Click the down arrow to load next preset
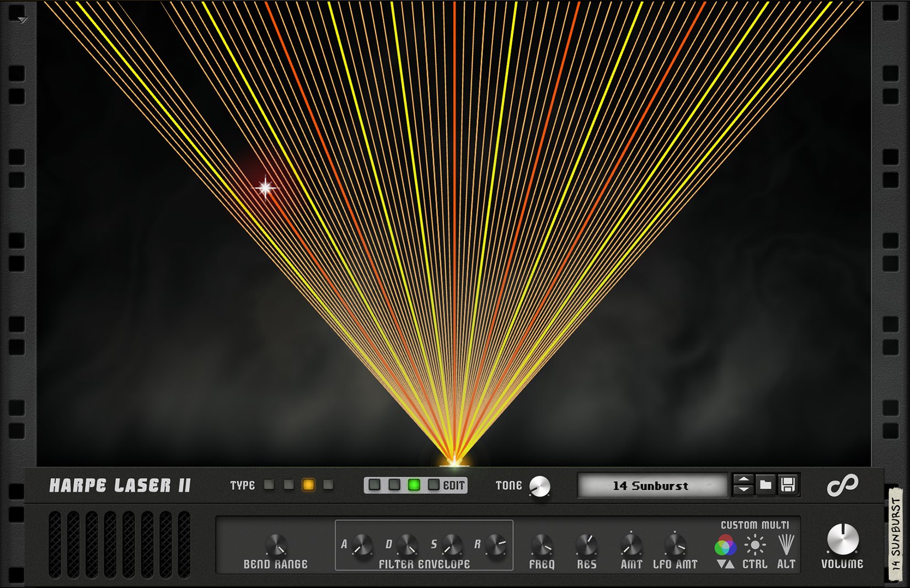This screenshot has height=588, width=910. click(743, 490)
